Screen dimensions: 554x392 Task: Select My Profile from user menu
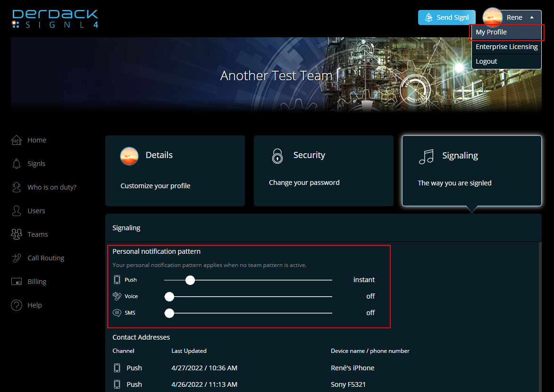tap(506, 32)
